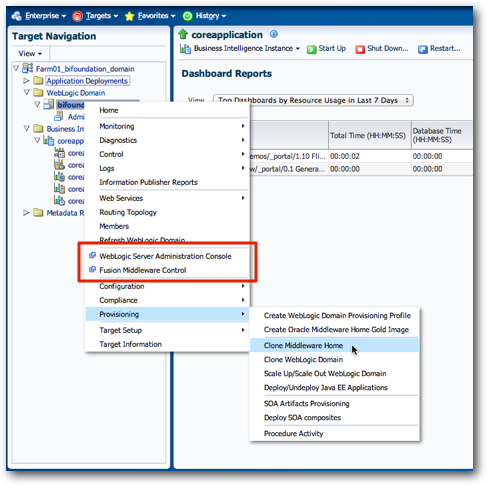Expand the Application Deployments folder
This screenshot has width=487, height=485.
click(x=26, y=81)
